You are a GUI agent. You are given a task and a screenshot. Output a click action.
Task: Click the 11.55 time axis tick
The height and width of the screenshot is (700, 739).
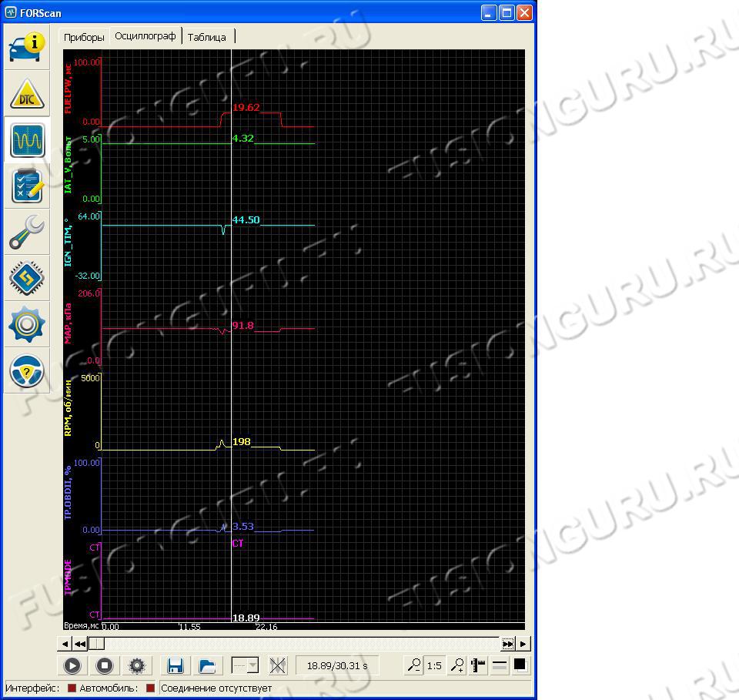190,627
